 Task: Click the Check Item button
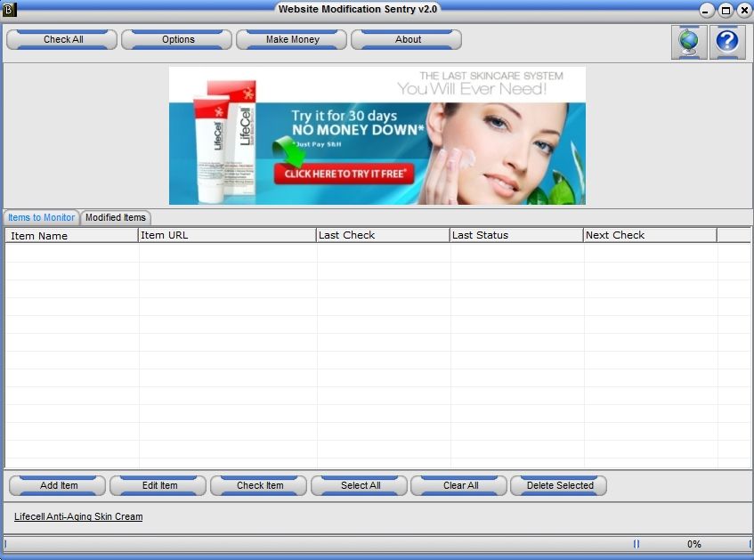pyautogui.click(x=259, y=485)
